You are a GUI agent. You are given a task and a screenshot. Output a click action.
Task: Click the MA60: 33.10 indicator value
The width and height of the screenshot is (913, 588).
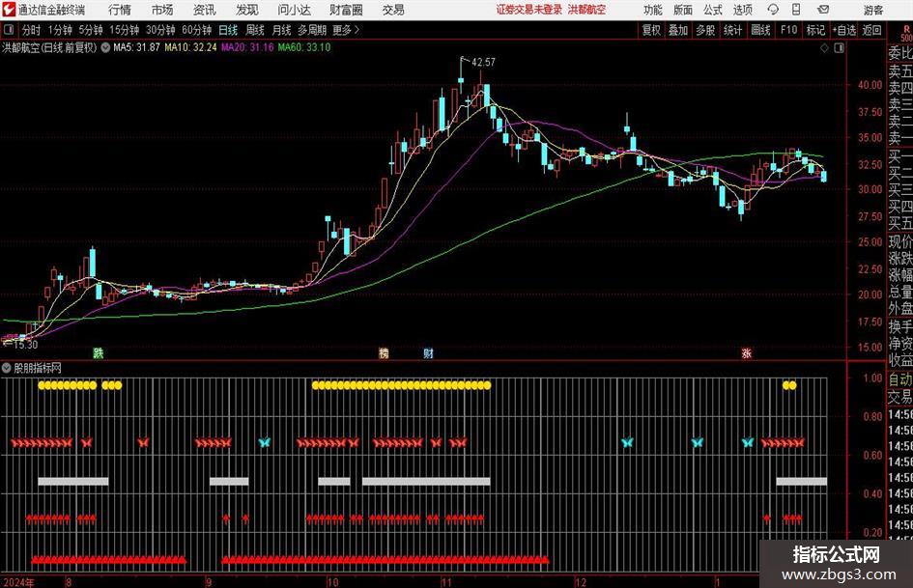coord(304,47)
